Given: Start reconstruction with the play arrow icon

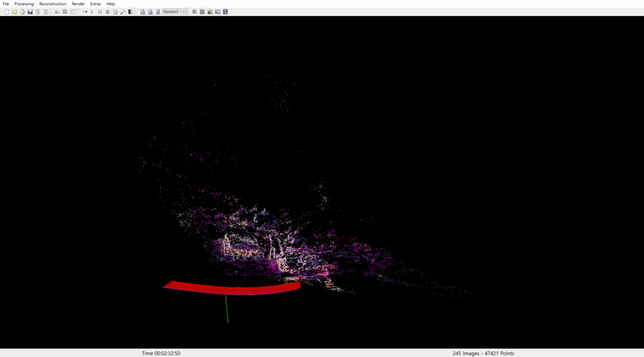Looking at the screenshot, I should (92, 11).
